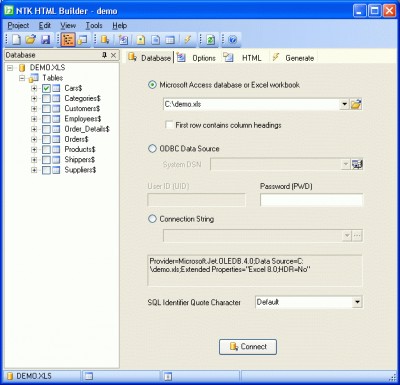400x385 pixels.
Task: Click the table icon next to Cars$
Action: [56, 88]
